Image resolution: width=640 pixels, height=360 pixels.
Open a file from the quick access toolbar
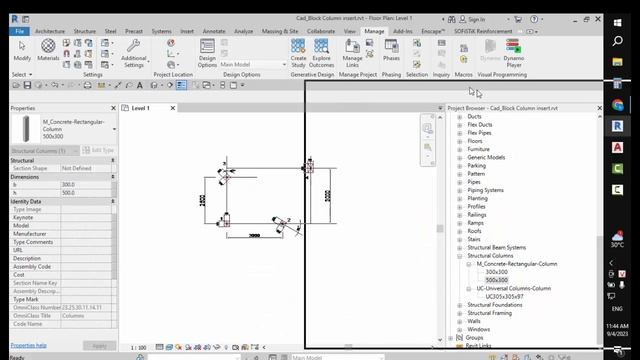point(16,85)
